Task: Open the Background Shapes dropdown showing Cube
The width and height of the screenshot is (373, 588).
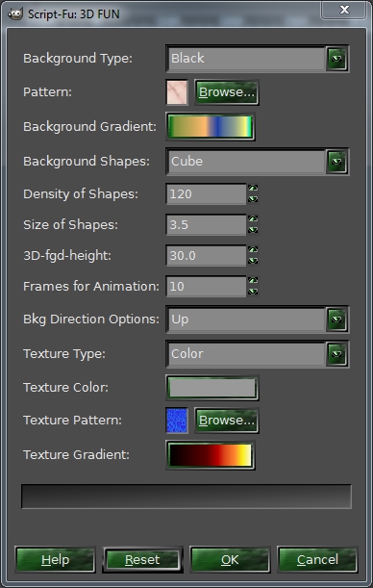Action: tap(258, 162)
